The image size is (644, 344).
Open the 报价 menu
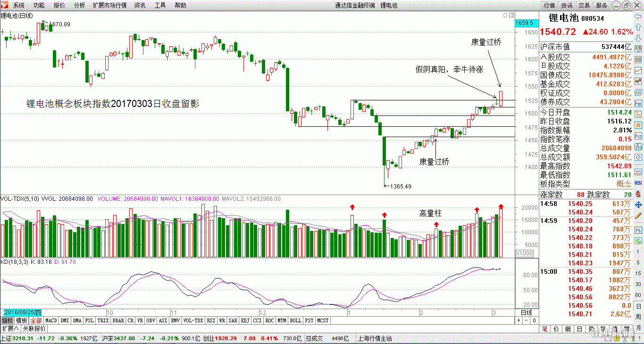pyautogui.click(x=59, y=5)
